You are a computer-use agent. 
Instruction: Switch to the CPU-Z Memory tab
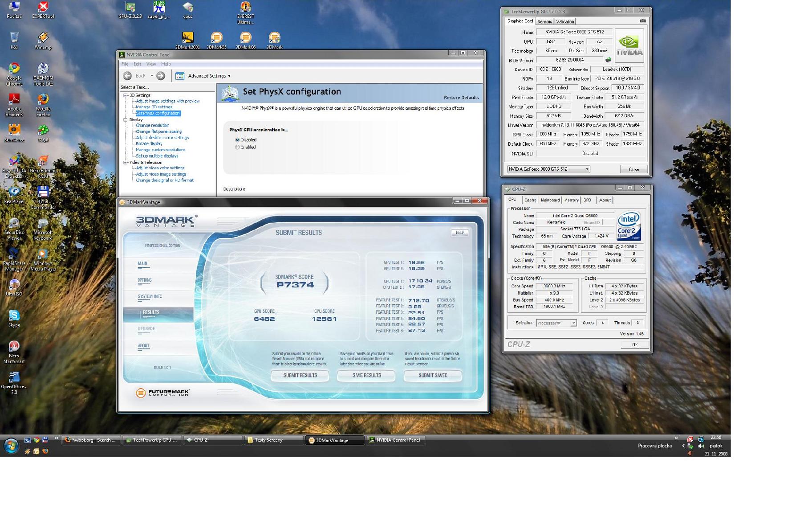[x=572, y=200]
